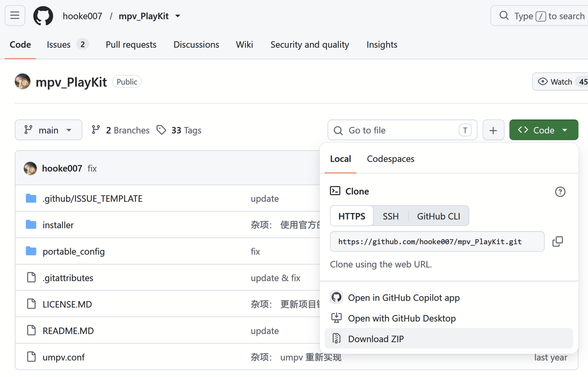Click the folder icon for portable_config
Image resolution: width=588 pixels, height=377 pixels.
pos(31,251)
